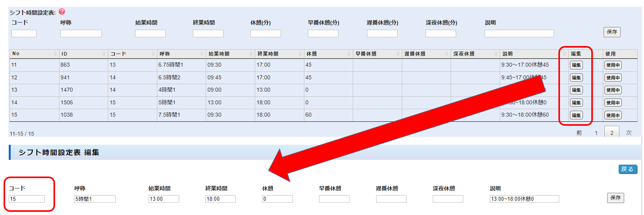
Task: Save the edited shift with 保存
Action: point(615,198)
